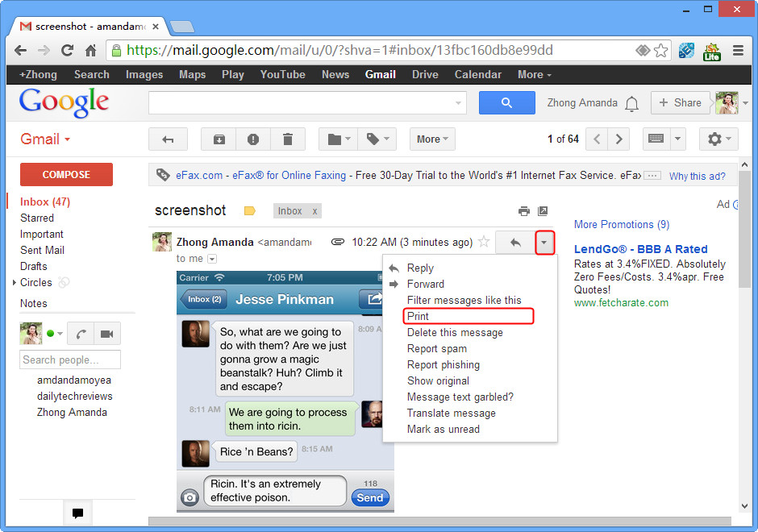Image resolution: width=758 pixels, height=532 pixels.
Task: Open the Sent Mail folder
Action: 42,251
